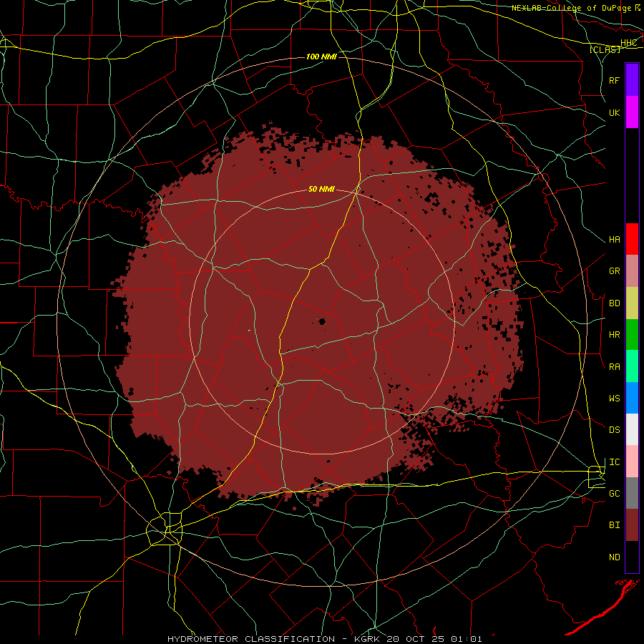Pick the WS blue legend swatch
Viewport: 644px width, 644px height.
tap(632, 398)
